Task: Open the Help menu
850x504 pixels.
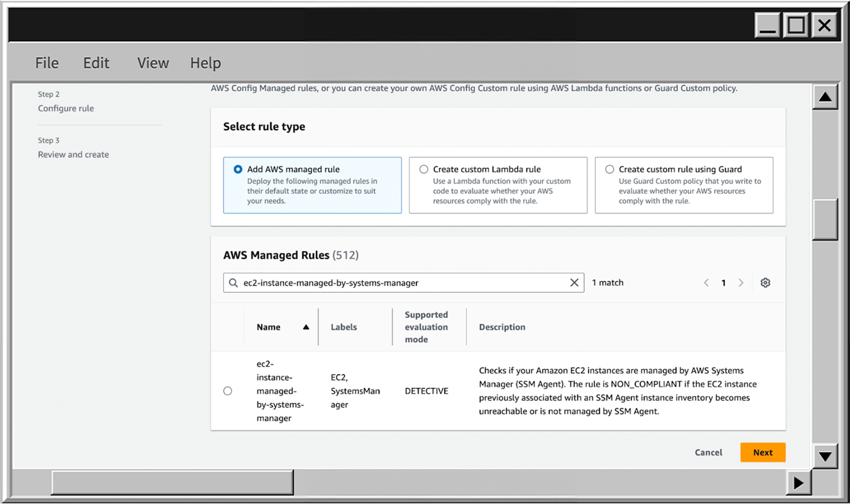Action: coord(206,63)
